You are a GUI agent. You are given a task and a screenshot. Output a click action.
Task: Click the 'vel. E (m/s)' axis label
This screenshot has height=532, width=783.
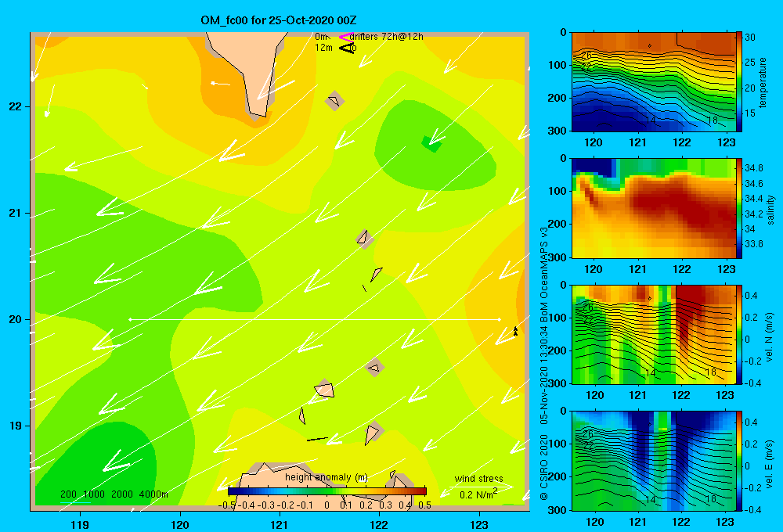770,463
